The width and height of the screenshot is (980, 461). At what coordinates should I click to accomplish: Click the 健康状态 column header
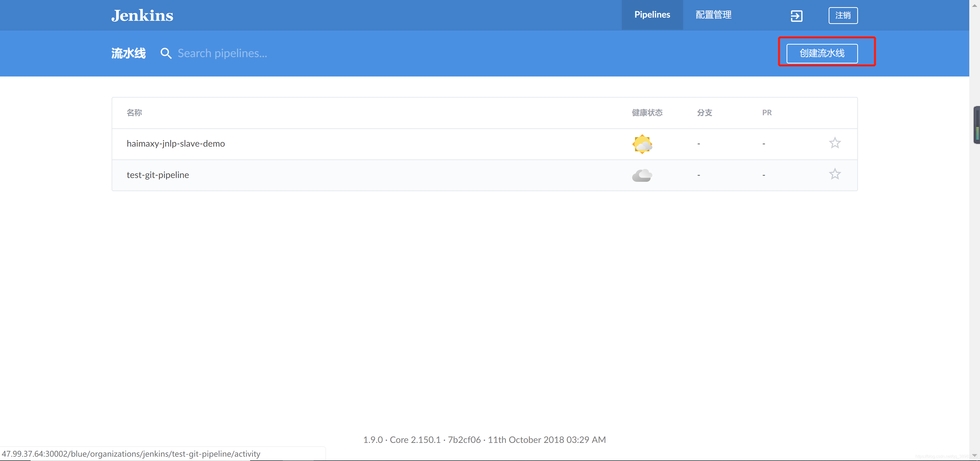click(647, 113)
